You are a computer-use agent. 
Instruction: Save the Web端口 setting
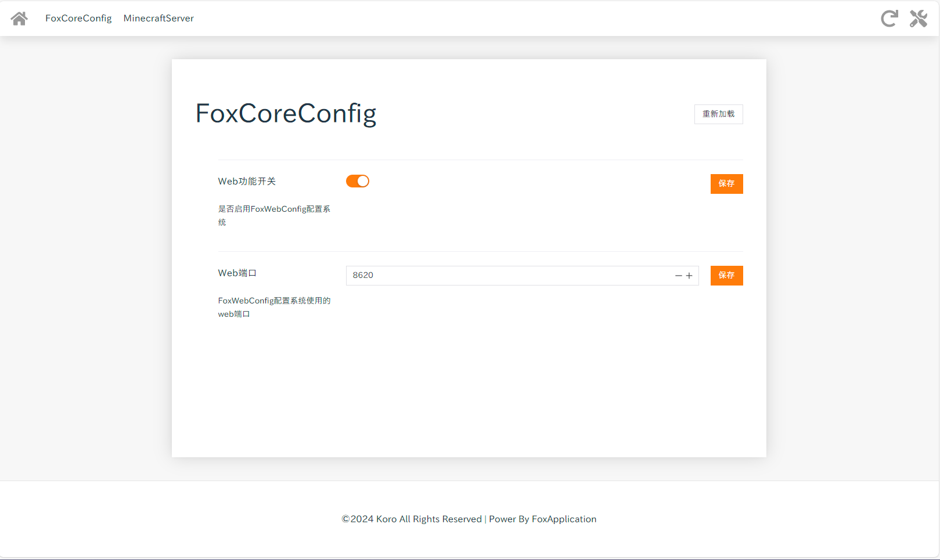click(727, 276)
